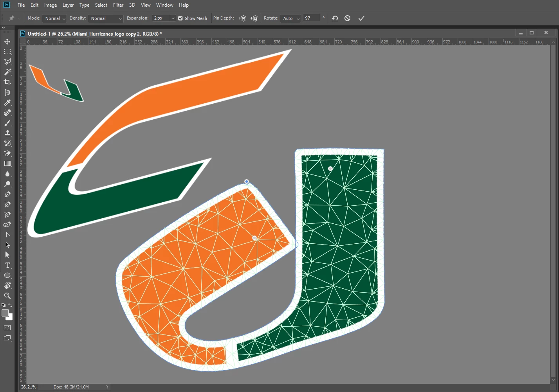
Task: Toggle Quick Mask mode icon
Action: tap(7, 328)
